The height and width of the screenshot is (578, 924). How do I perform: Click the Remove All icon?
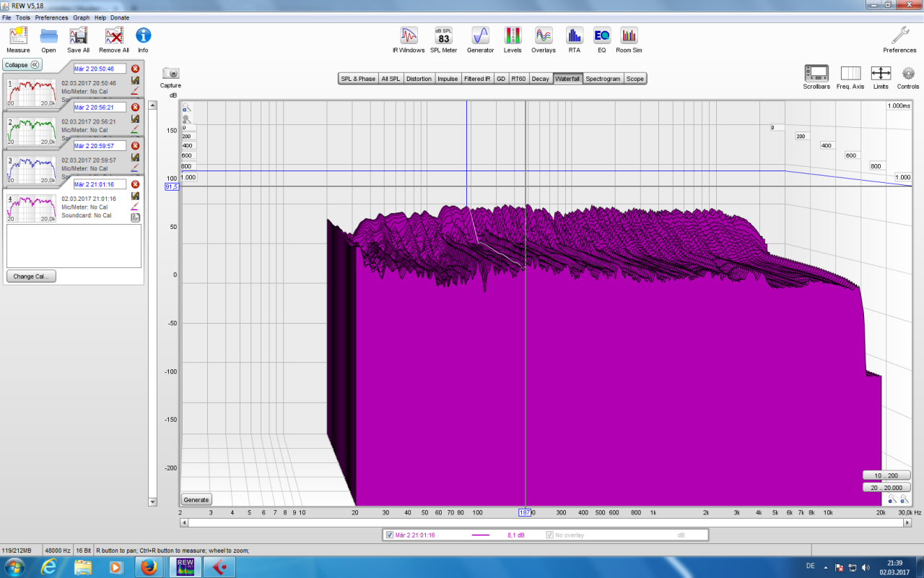(x=114, y=35)
